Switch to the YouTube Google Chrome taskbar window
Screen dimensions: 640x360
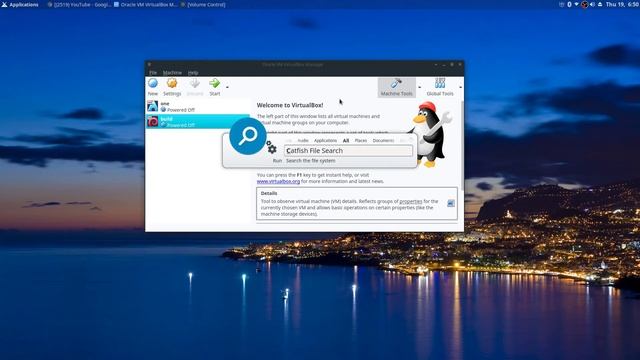(79, 4)
